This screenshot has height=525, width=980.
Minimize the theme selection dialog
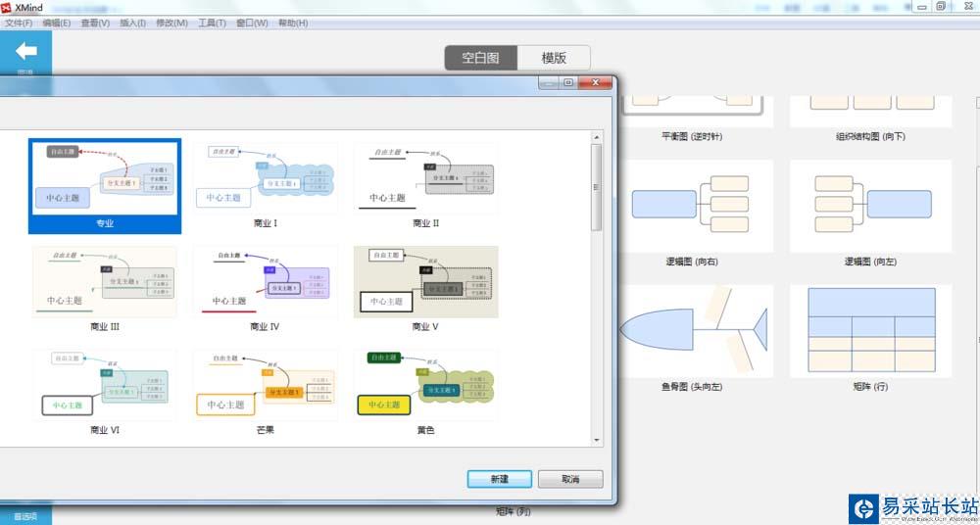click(x=549, y=82)
